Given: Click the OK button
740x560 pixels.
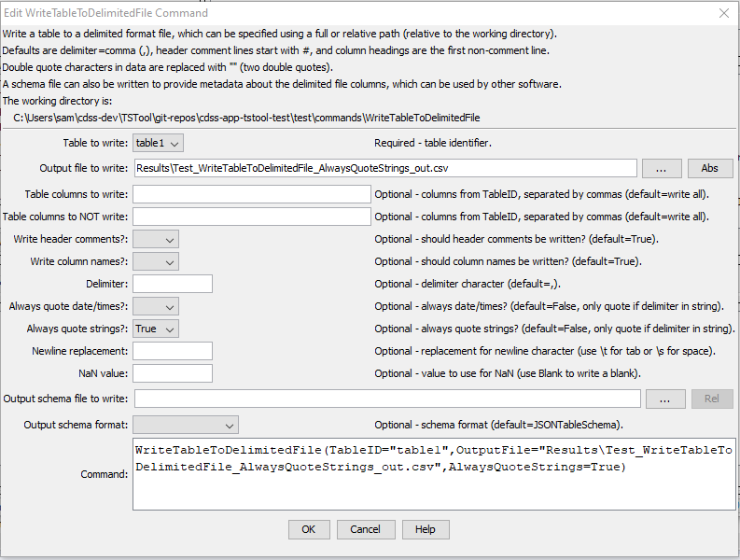Looking at the screenshot, I should 309,529.
